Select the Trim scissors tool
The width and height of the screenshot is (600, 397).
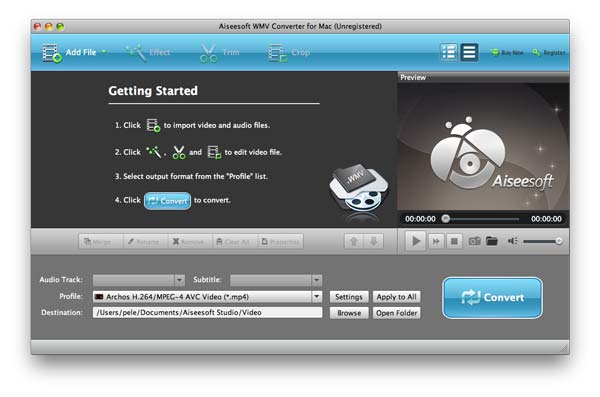tap(209, 53)
